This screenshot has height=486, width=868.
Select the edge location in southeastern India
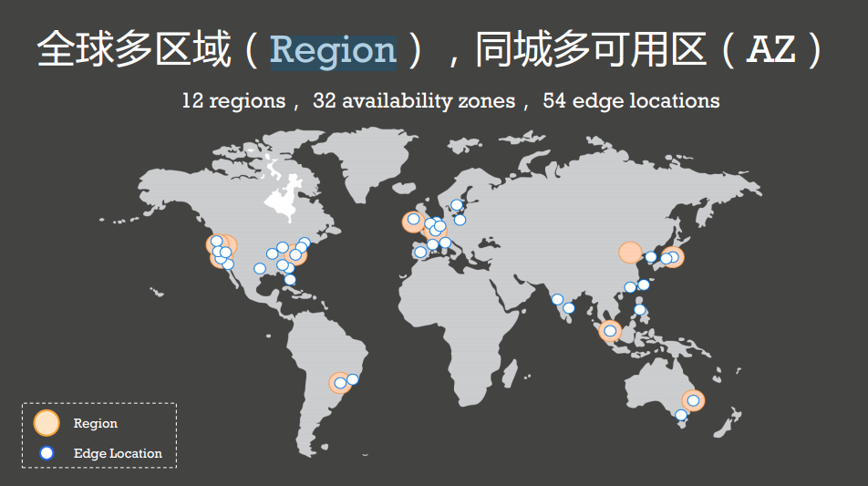click(569, 308)
